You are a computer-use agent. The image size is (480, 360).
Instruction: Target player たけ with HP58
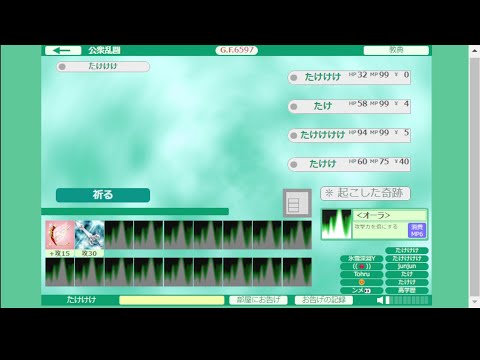349,106
